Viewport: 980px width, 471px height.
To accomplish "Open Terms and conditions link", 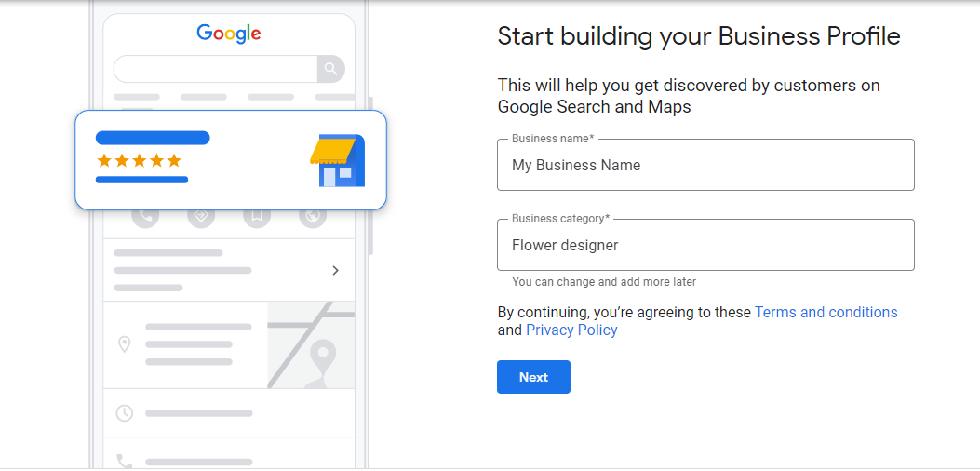I will coord(826,312).
